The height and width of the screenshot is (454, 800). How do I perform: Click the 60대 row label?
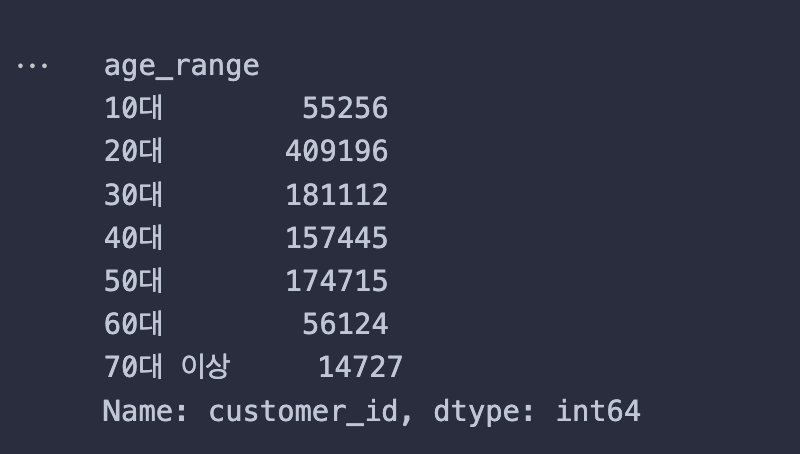[133, 324]
